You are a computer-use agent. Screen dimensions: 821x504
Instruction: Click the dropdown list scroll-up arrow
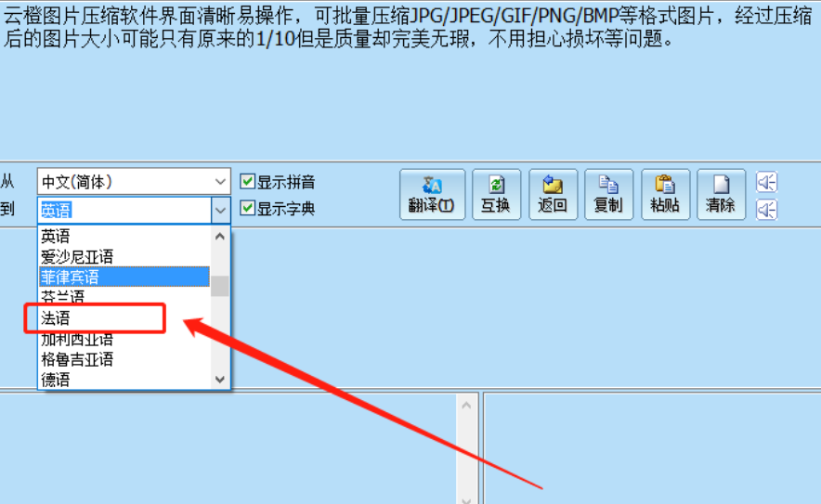[220, 236]
